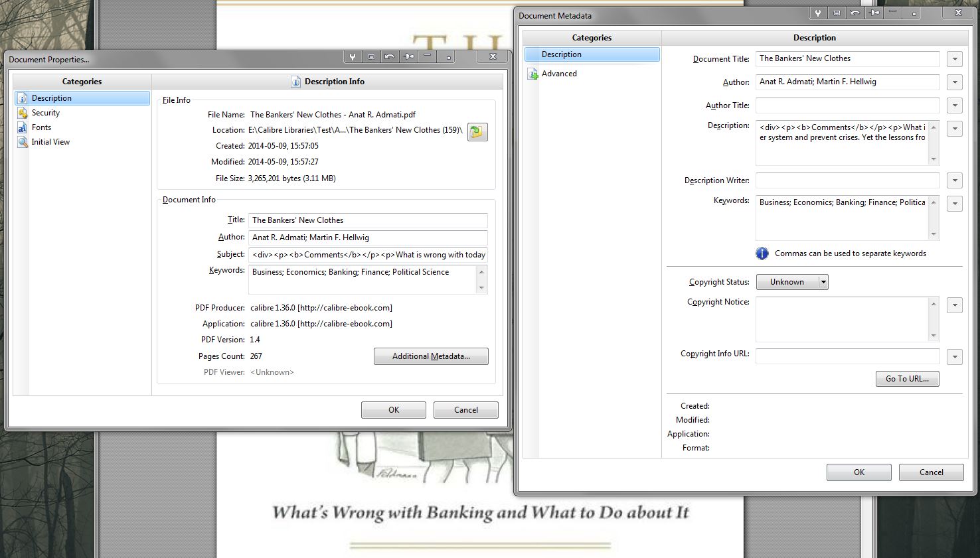Click the Description Writer field
The image size is (980, 558).
(x=848, y=180)
